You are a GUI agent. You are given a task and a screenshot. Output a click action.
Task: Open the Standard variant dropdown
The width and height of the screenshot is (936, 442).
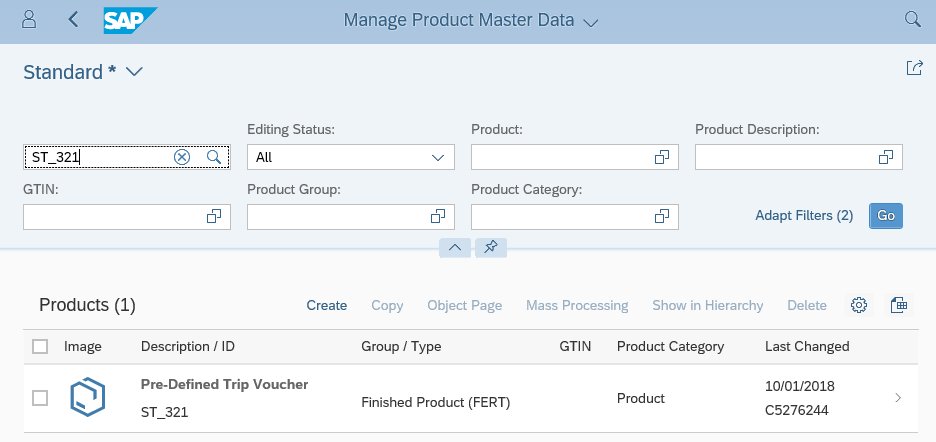click(134, 72)
